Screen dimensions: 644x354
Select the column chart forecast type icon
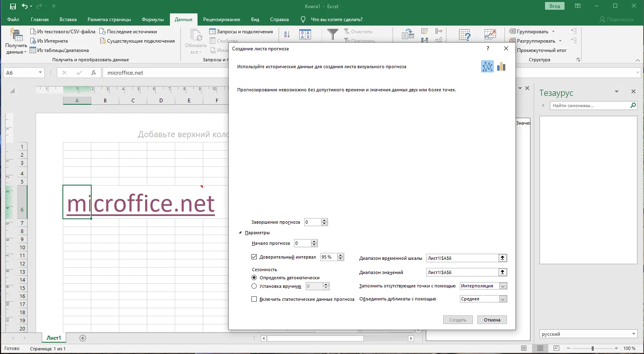pos(501,67)
